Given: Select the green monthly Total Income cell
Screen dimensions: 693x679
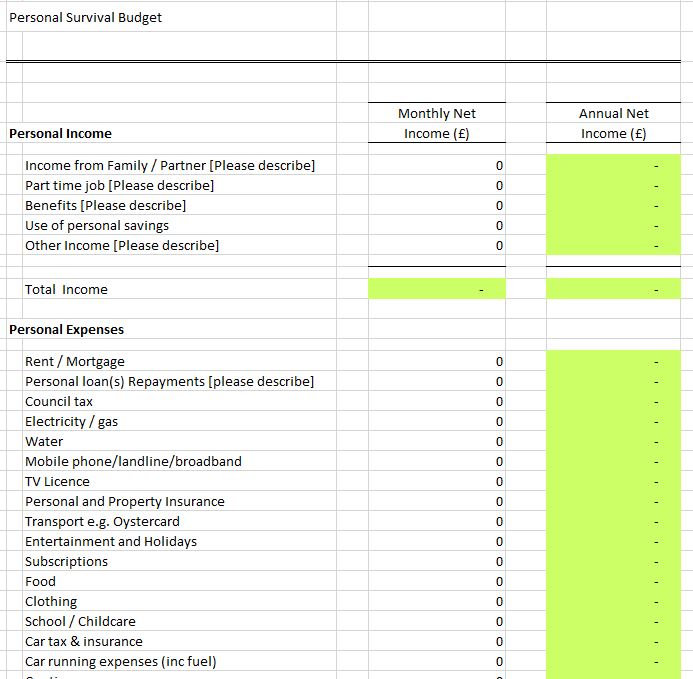Looking at the screenshot, I should [437, 289].
